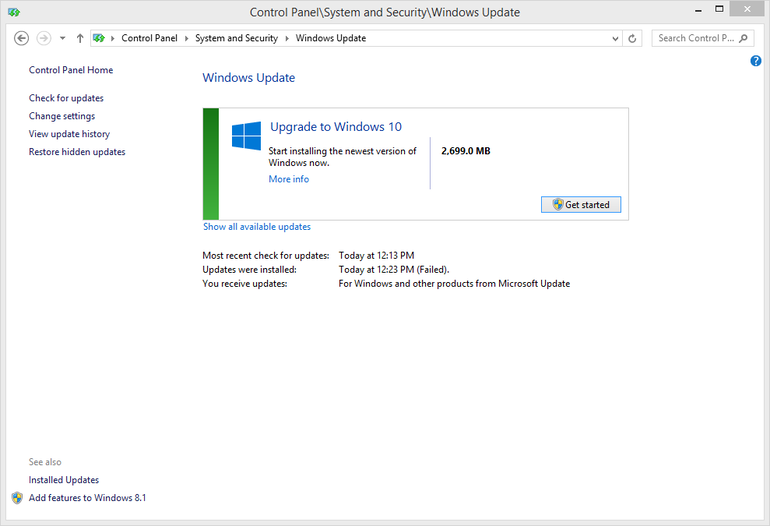Click 'Start installing the newest version' text
This screenshot has height=526, width=770.
point(342,157)
